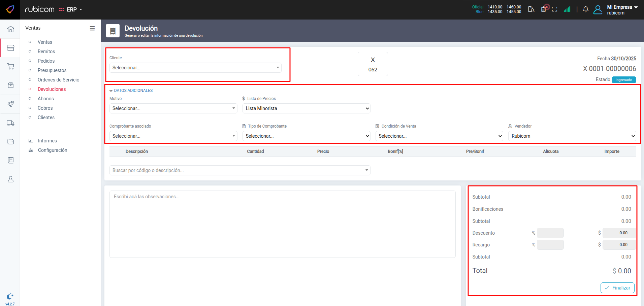Expand the Lista de Precios dropdown
Screen dimensions: 644x306
[x=306, y=108]
